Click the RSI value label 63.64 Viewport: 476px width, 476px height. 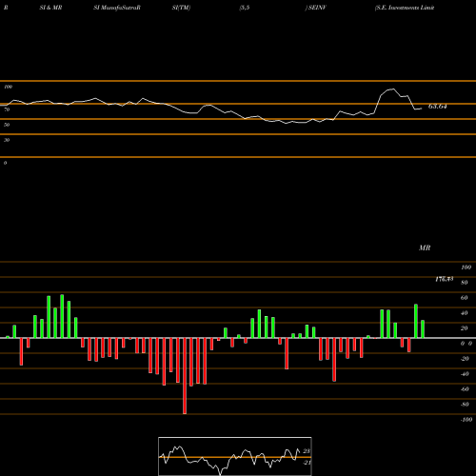[x=438, y=107]
